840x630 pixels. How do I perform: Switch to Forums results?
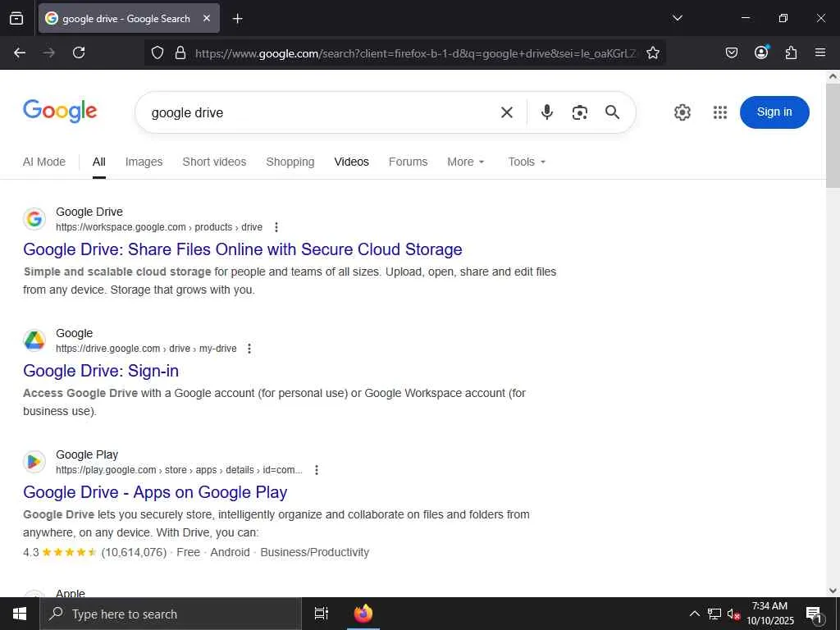tap(409, 162)
